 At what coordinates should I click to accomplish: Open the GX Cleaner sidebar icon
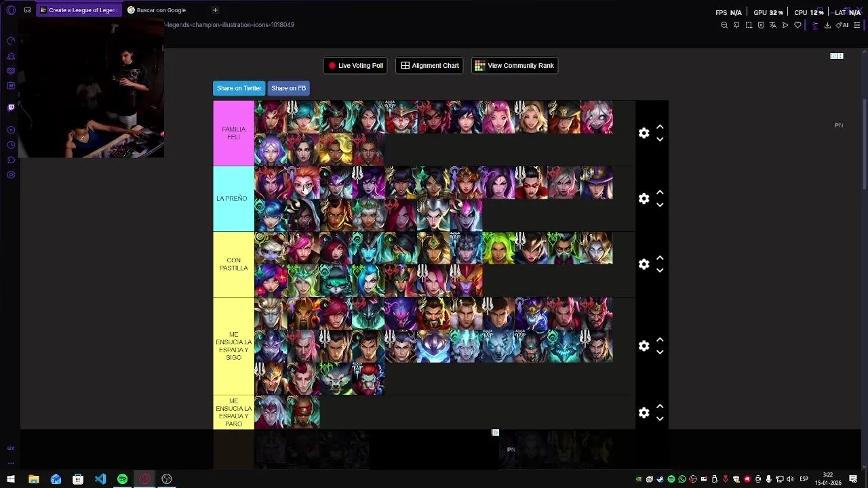11,56
